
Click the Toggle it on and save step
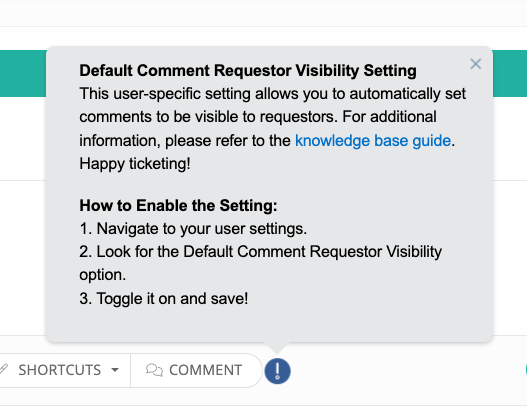(x=164, y=298)
